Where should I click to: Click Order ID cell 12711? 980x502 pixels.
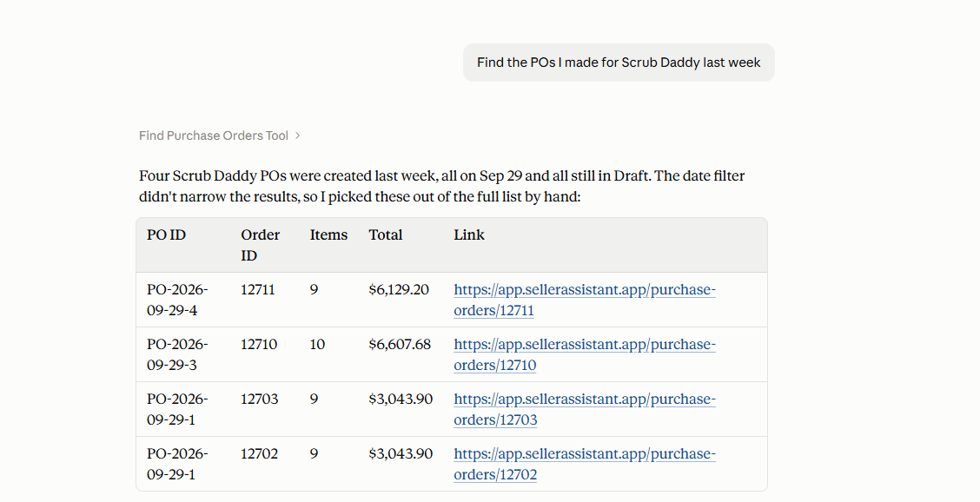(257, 290)
